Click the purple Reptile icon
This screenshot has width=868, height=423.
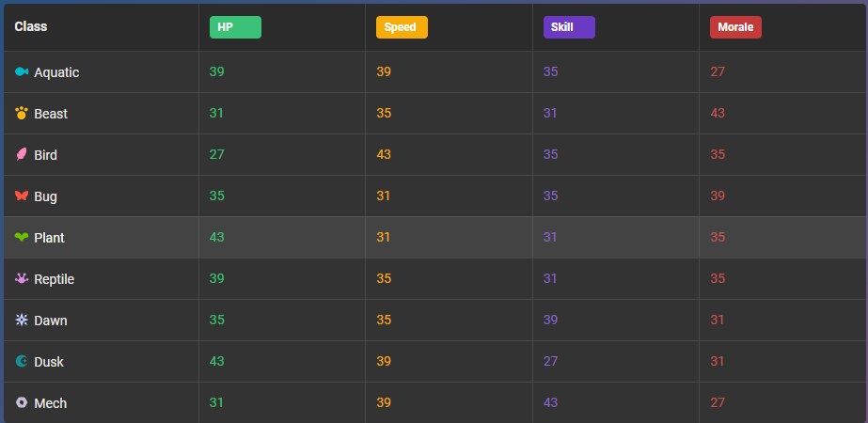(22, 278)
